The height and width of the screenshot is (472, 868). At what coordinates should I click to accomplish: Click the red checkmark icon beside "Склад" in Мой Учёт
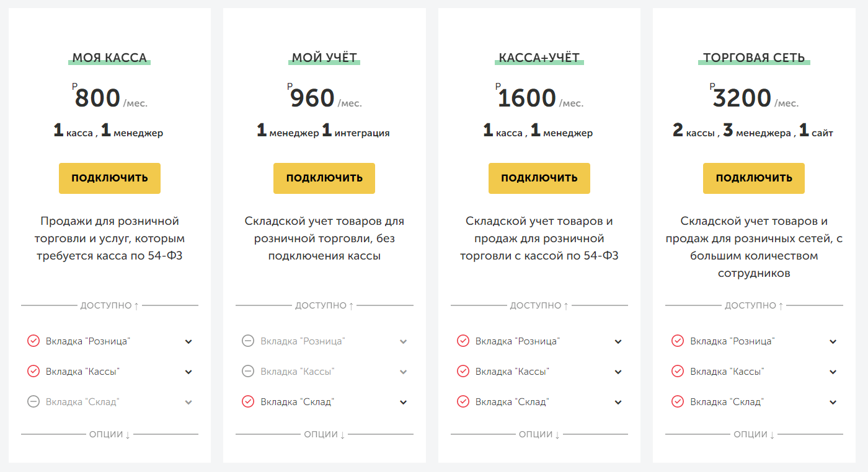[248, 401]
